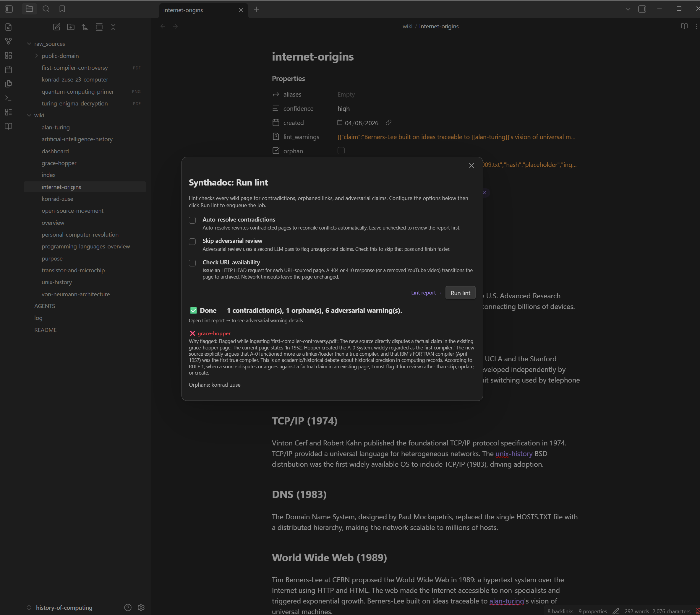Edit the confidence value high
700x615 pixels.
pyautogui.click(x=343, y=108)
